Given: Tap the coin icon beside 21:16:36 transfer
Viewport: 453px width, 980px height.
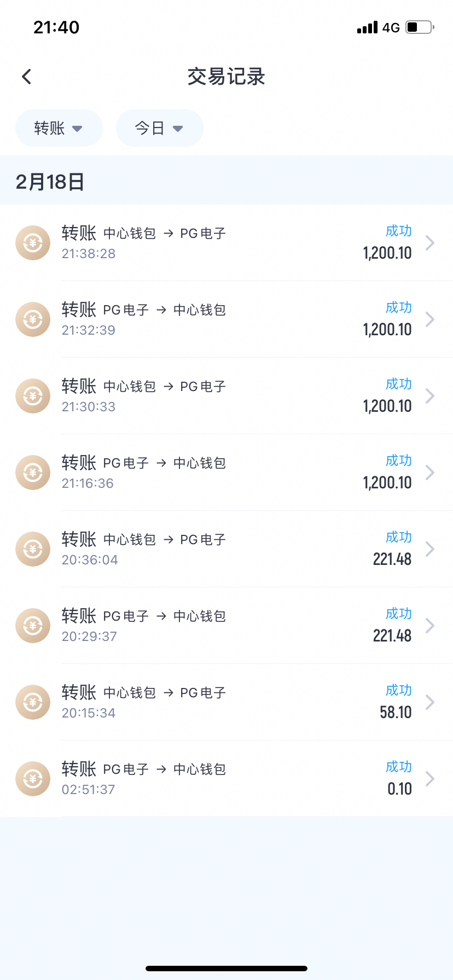Looking at the screenshot, I should [33, 472].
